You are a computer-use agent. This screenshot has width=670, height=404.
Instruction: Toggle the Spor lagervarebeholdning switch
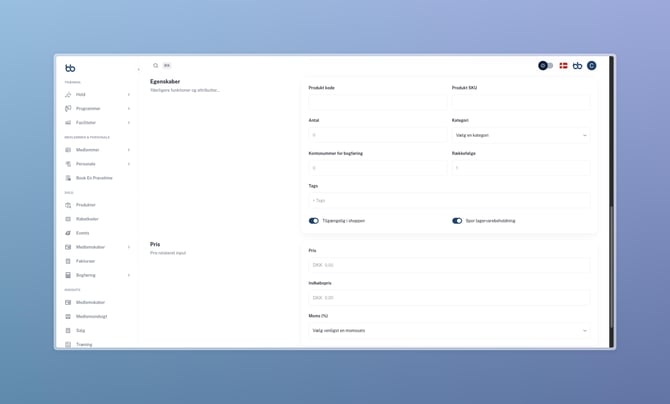click(x=457, y=221)
